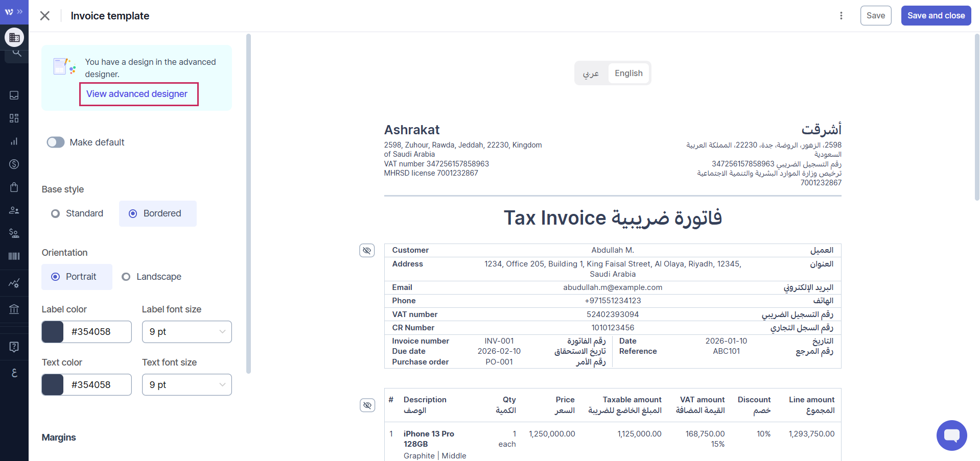The image size is (980, 461).
Task: Click the settings panel scrollbar
Action: tap(248, 203)
